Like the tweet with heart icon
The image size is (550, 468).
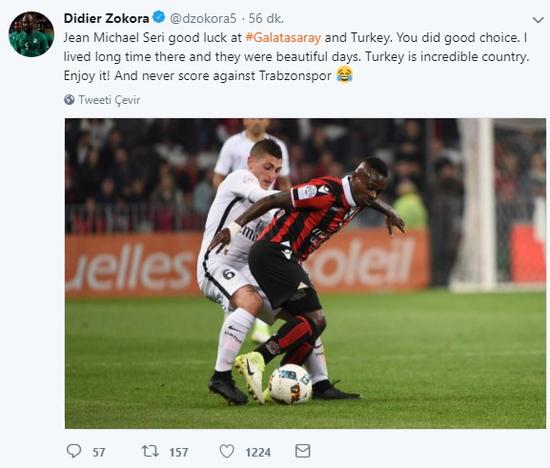[x=227, y=451]
